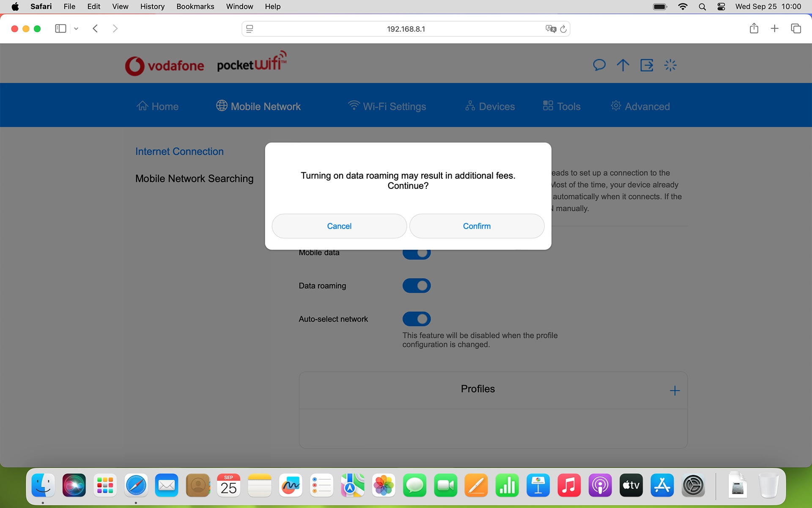
Task: Click the update upload arrow icon
Action: (x=623, y=65)
